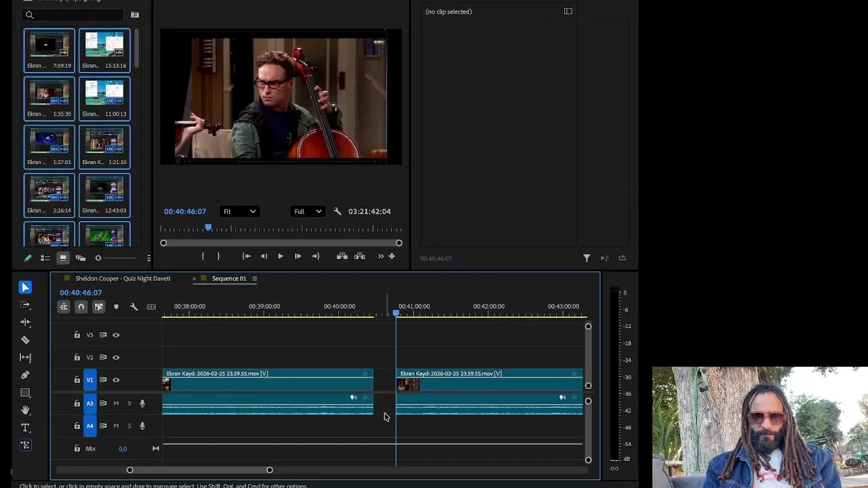Open Timeline display settings wrench
The height and width of the screenshot is (488, 868).
(x=134, y=307)
